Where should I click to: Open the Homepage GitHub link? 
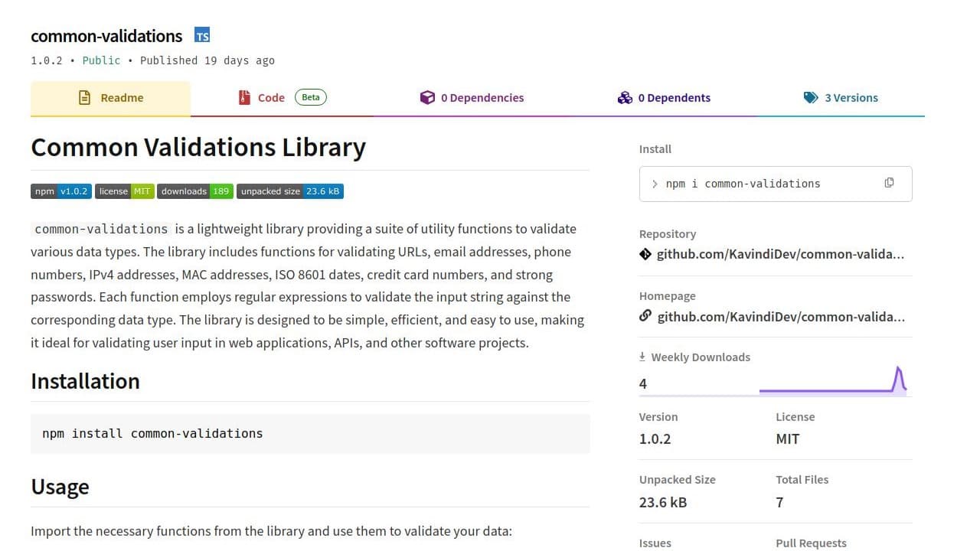coord(780,316)
